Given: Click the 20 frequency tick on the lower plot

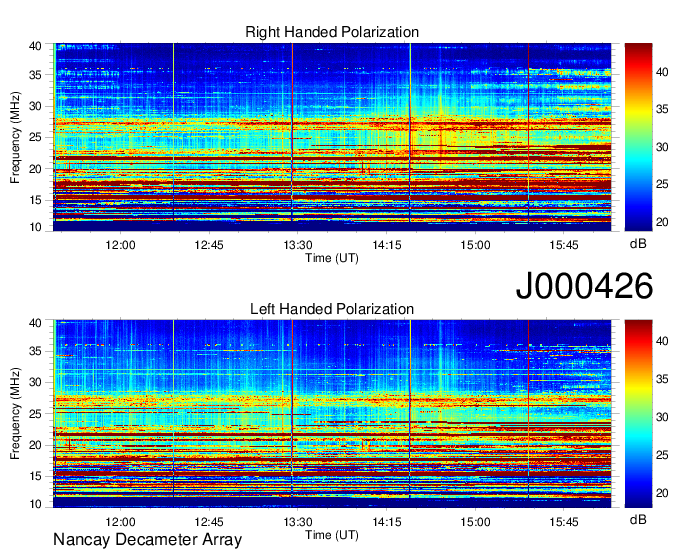Looking at the screenshot, I should pyautogui.click(x=35, y=445).
